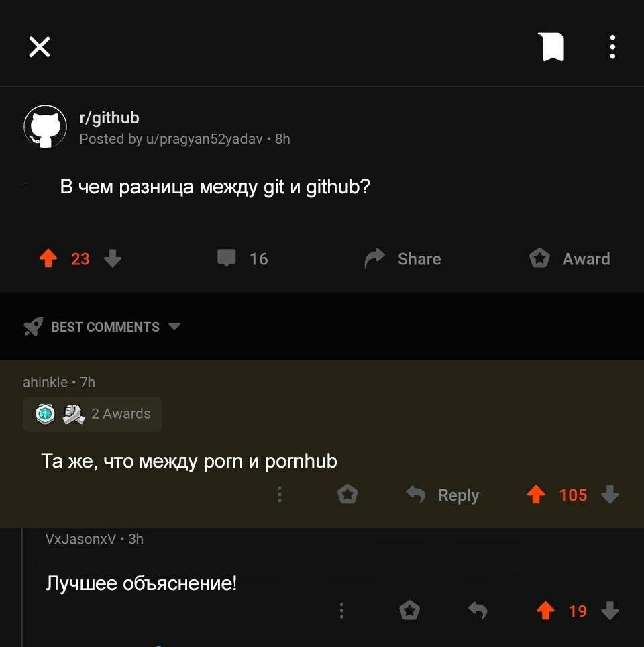View the 2 Awards on ahinkle's comment
This screenshot has height=647, width=644.
click(x=93, y=414)
